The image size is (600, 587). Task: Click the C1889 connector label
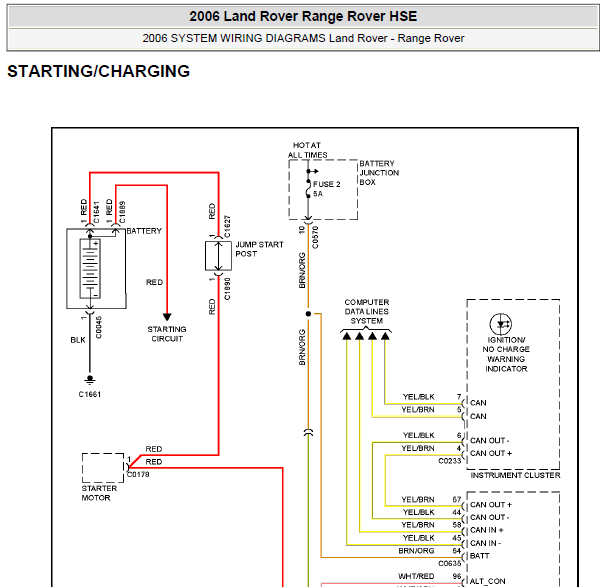[x=122, y=212]
